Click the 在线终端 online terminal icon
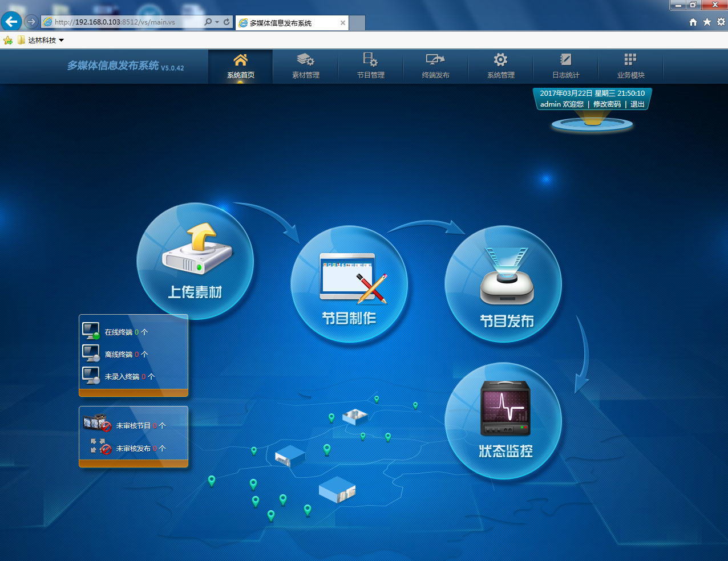The image size is (728, 561). 91,331
